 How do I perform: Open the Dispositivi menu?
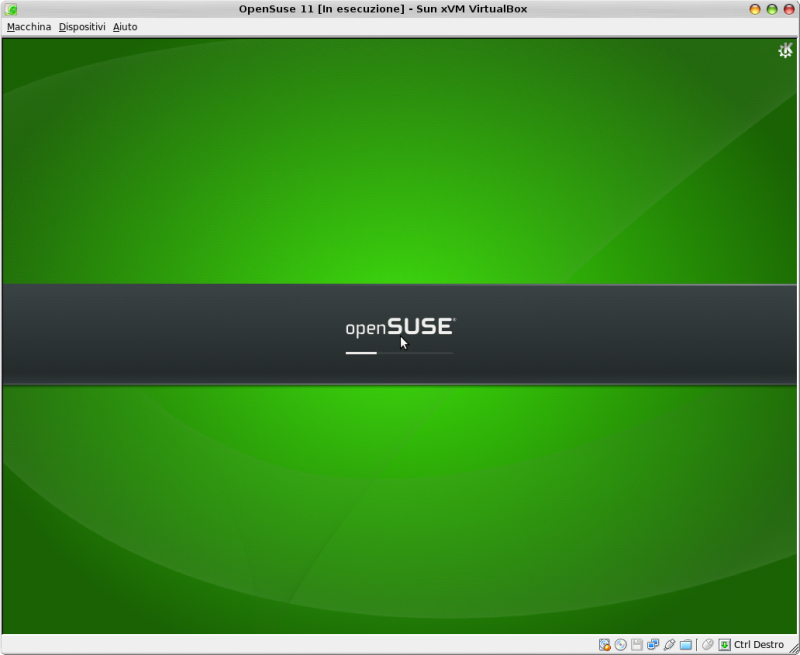pos(81,27)
